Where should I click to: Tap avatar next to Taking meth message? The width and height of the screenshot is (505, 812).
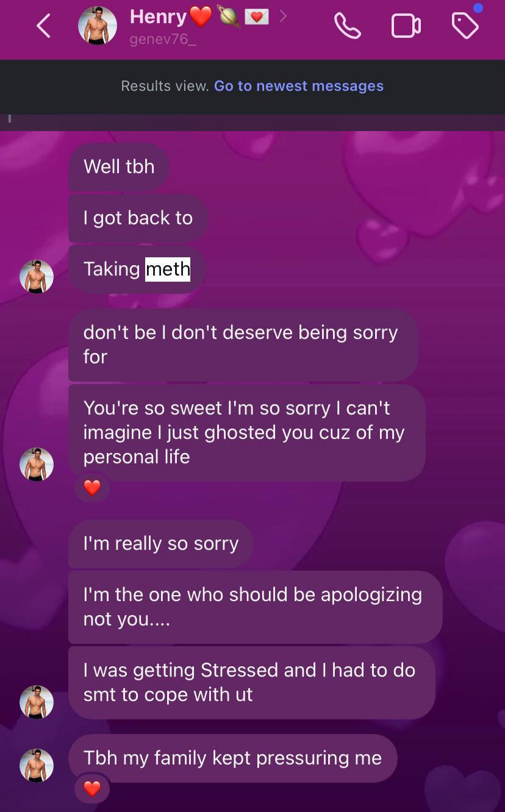[37, 276]
